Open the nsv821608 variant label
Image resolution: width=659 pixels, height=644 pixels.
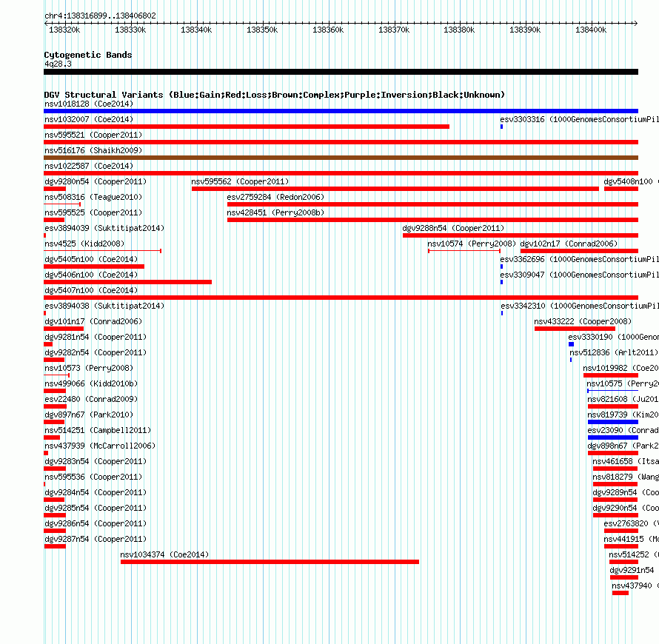pos(623,399)
